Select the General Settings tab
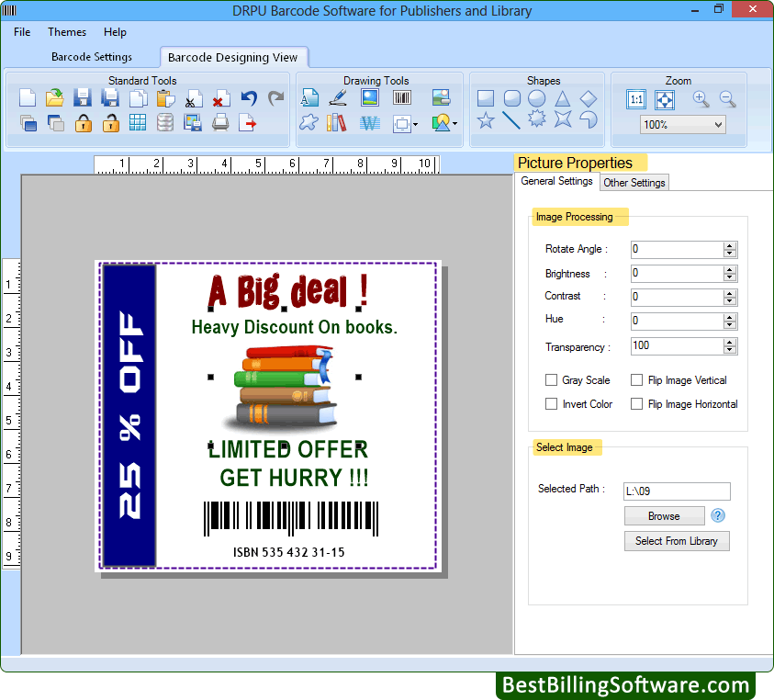The image size is (774, 700). coord(556,181)
